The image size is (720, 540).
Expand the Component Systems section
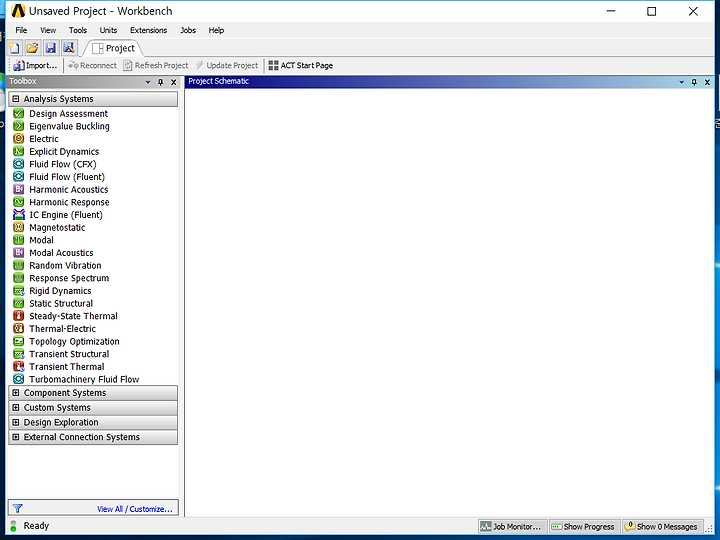(16, 393)
